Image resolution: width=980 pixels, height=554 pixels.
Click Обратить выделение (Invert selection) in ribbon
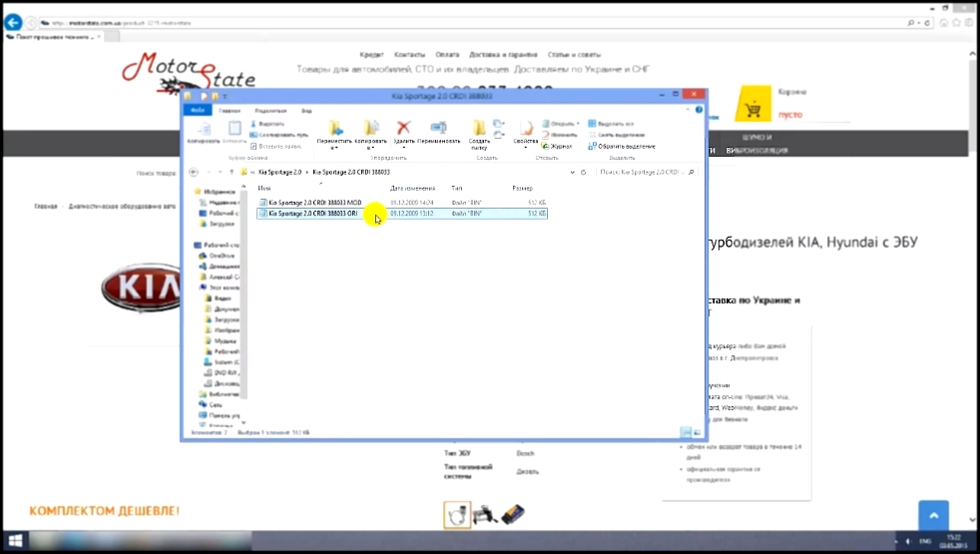pyautogui.click(x=622, y=146)
